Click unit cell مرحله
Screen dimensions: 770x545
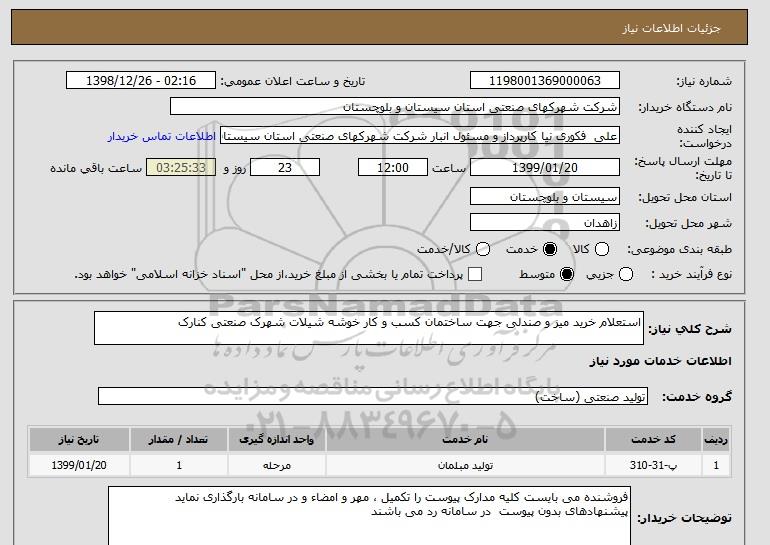276,465
